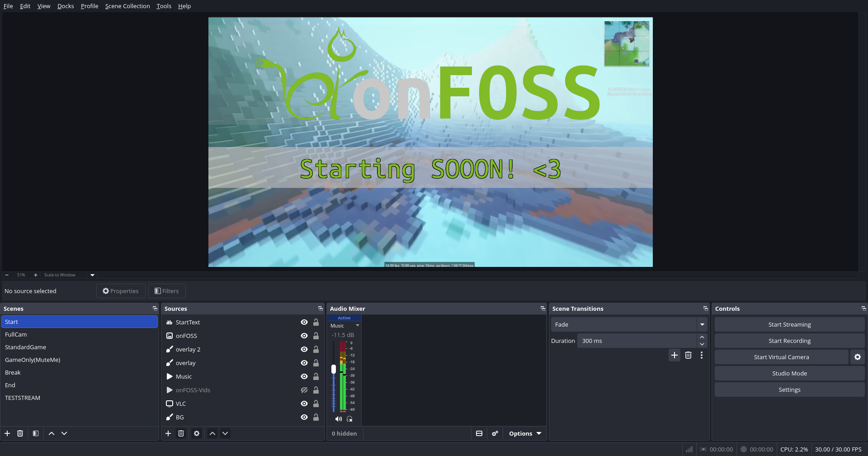Enter Studio Mode
Screen dimensions: 868x456
click(789, 373)
